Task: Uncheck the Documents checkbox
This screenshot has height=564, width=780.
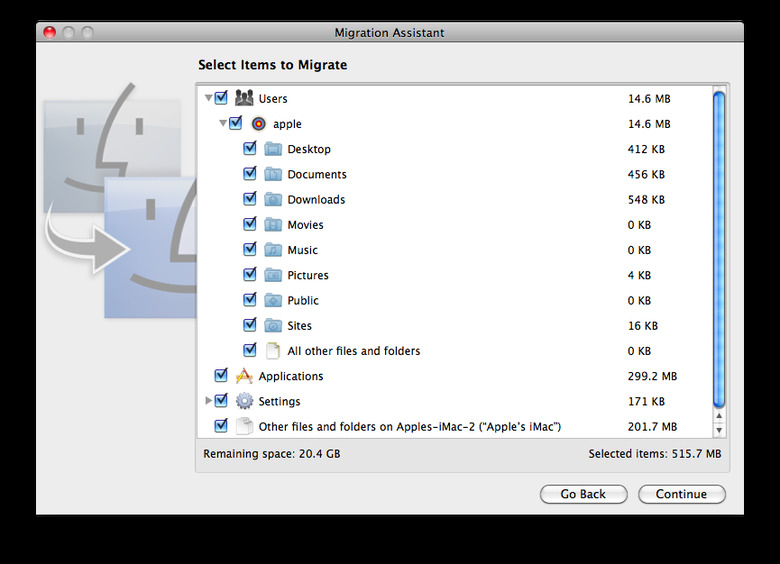Action: click(250, 174)
